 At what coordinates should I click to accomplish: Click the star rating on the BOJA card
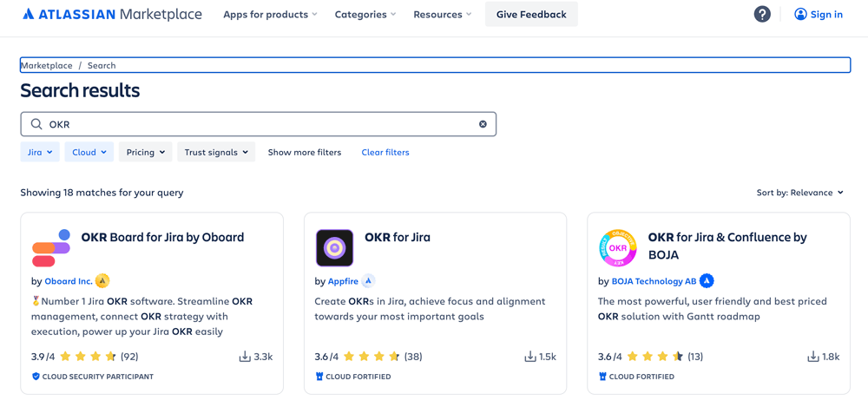(x=654, y=357)
